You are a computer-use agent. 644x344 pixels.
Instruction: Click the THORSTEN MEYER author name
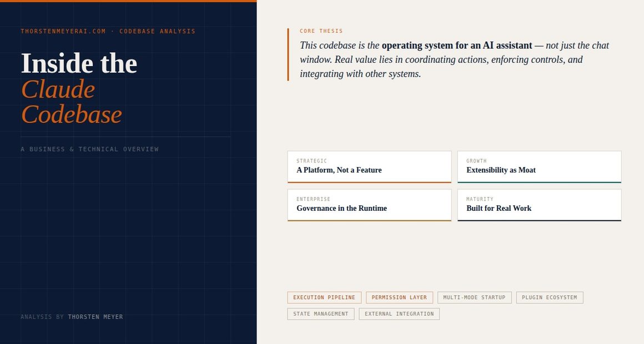[x=95, y=317]
